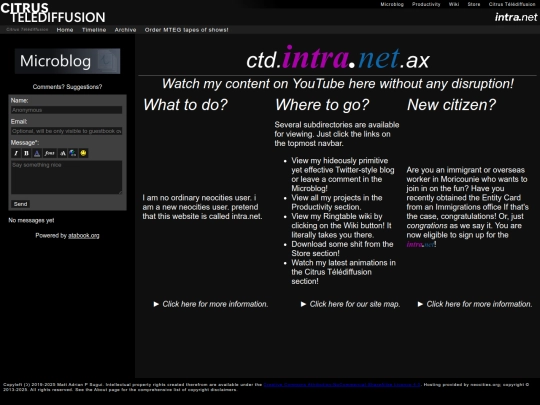Click the Citrus Telediffusion logo
The width and height of the screenshot is (540, 405).
(x=53, y=13)
